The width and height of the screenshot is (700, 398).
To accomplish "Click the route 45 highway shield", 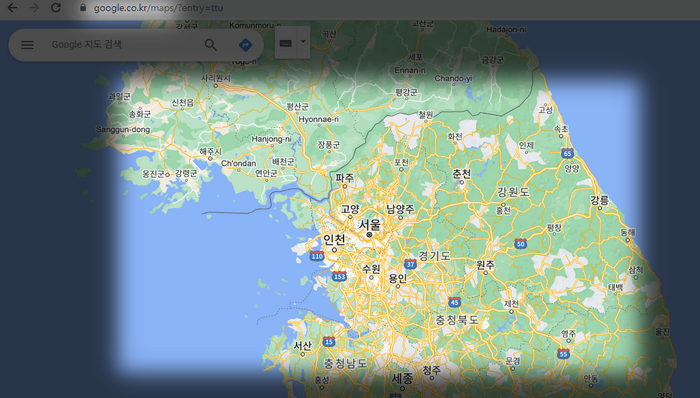I will (454, 303).
